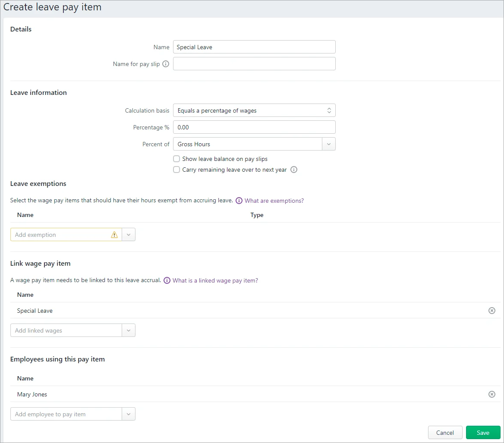This screenshot has height=443, width=504.
Task: Open Add employee to pay item arrow
Action: click(129, 414)
